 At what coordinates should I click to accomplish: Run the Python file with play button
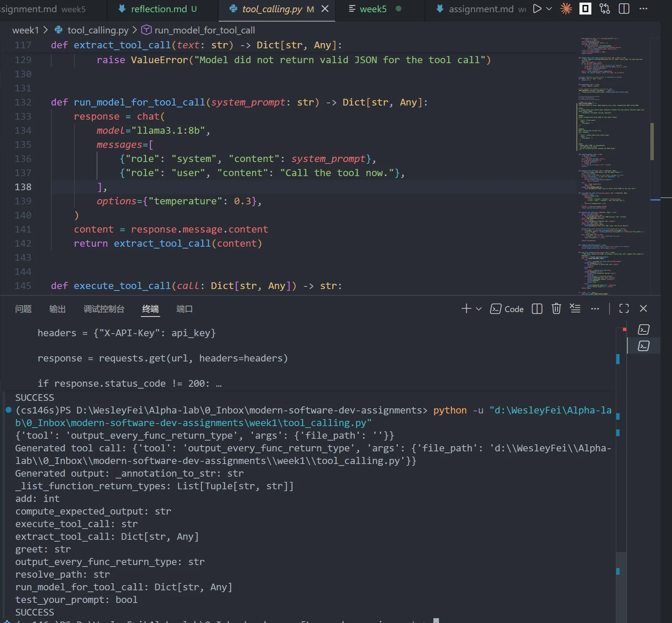click(x=537, y=9)
